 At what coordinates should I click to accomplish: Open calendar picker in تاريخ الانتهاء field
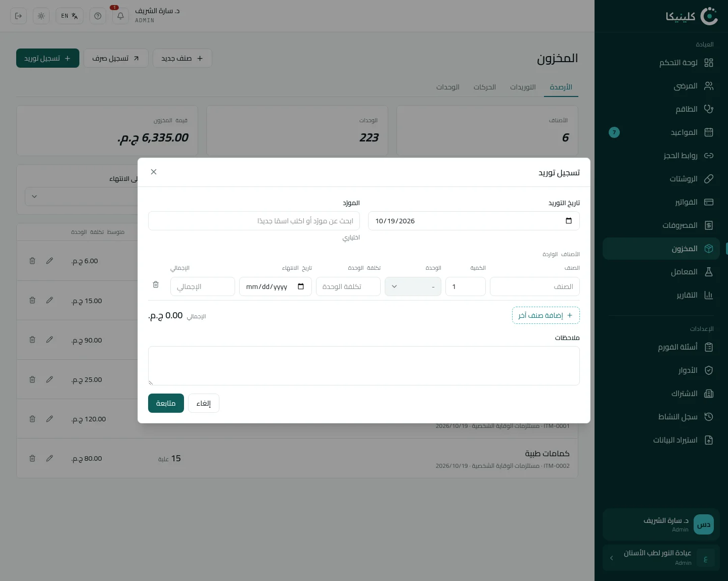(301, 286)
